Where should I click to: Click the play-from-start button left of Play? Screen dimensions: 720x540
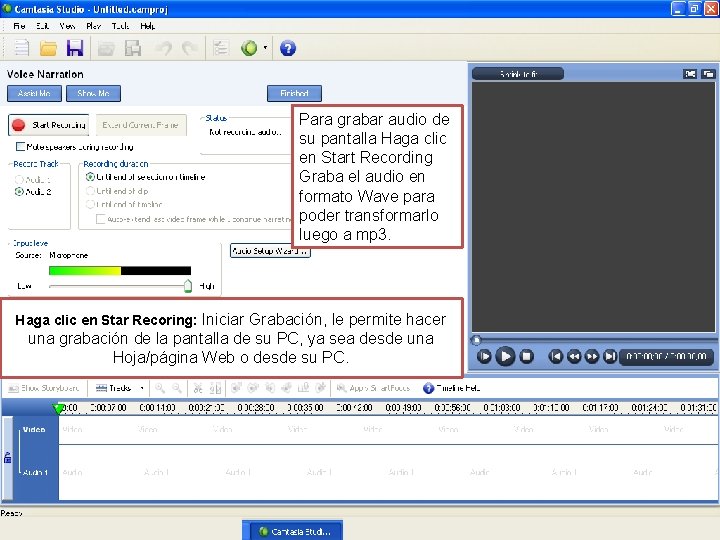coord(484,356)
